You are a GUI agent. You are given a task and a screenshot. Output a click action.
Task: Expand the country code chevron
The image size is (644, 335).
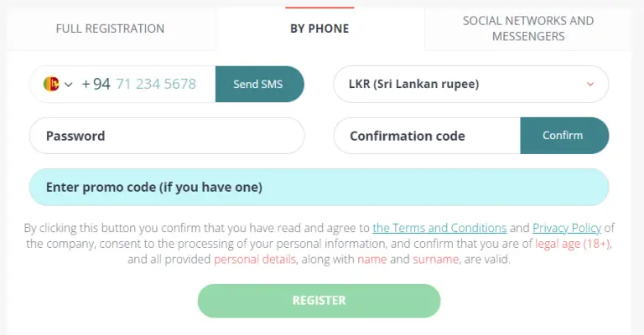69,84
